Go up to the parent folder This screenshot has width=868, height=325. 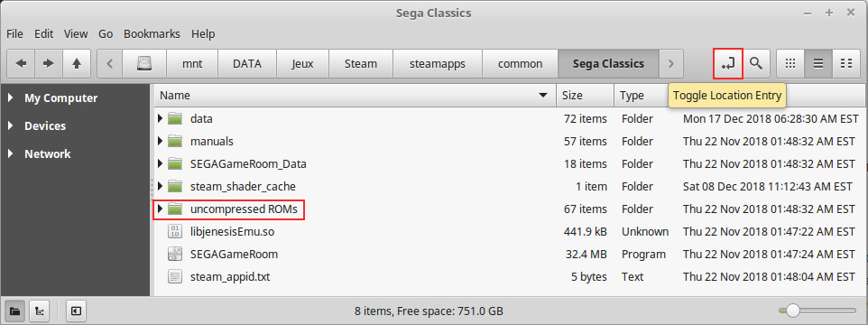[77, 64]
